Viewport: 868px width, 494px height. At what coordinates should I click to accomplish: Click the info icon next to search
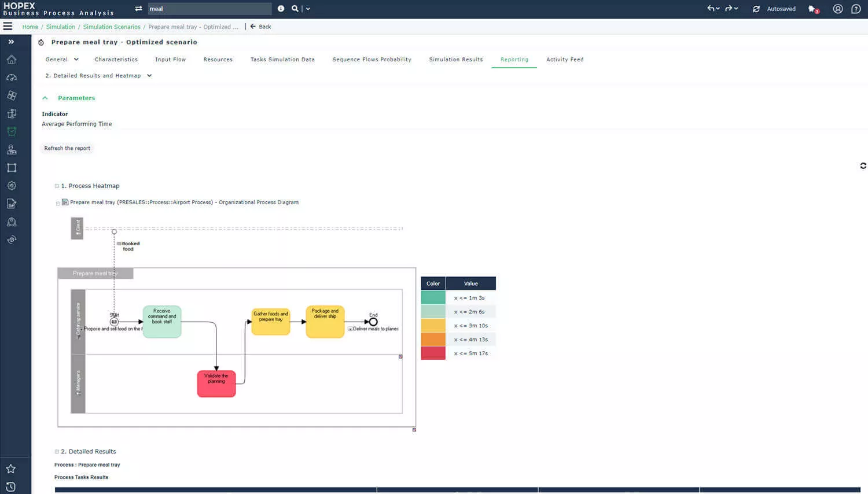[281, 9]
